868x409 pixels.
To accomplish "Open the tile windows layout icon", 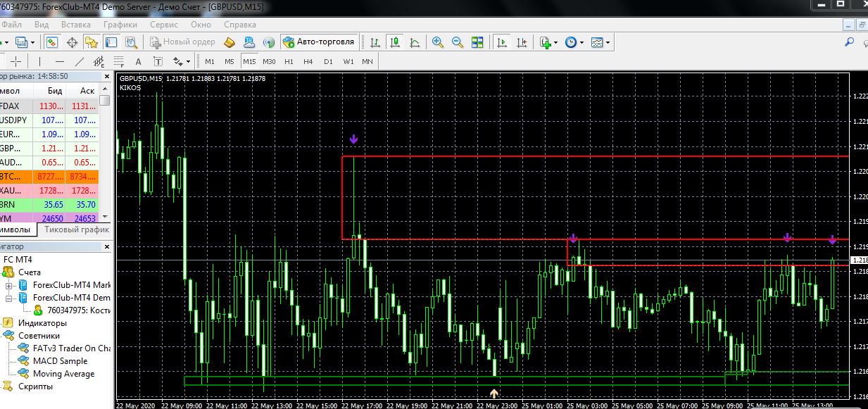I will coord(477,42).
